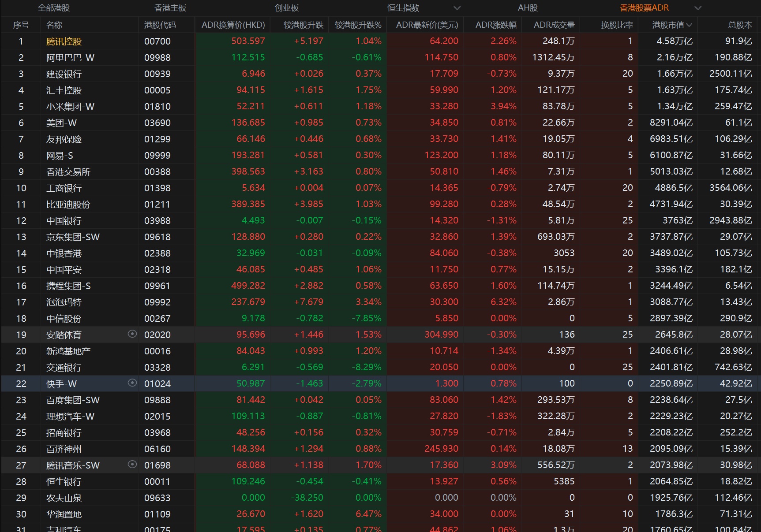Click the 工商银行 stock name
The width and height of the screenshot is (761, 532).
(64, 188)
